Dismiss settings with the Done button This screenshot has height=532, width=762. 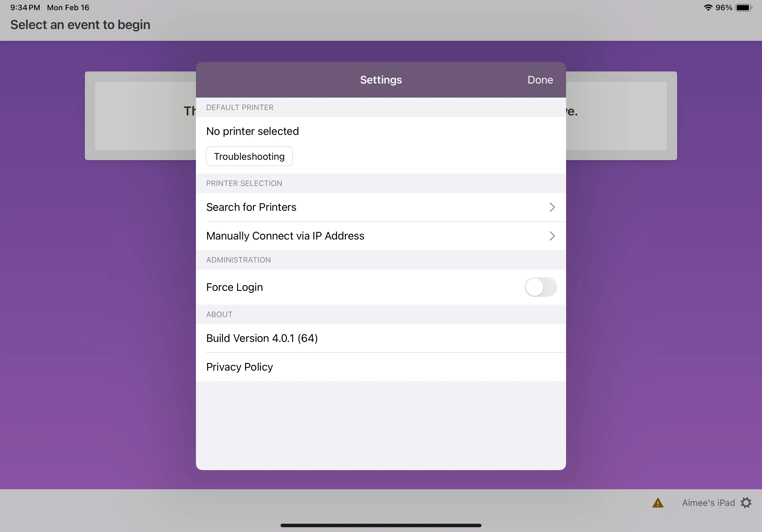(540, 80)
